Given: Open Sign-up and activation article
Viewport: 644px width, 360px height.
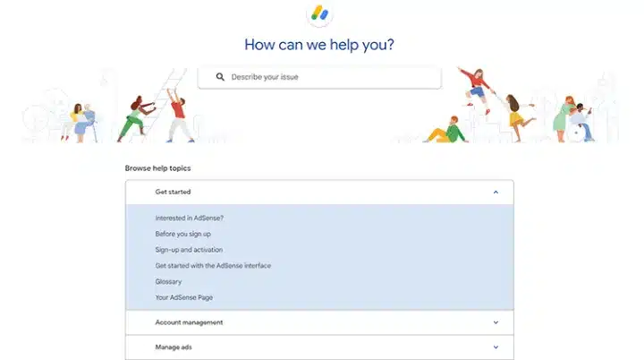Looking at the screenshot, I should [x=189, y=250].
